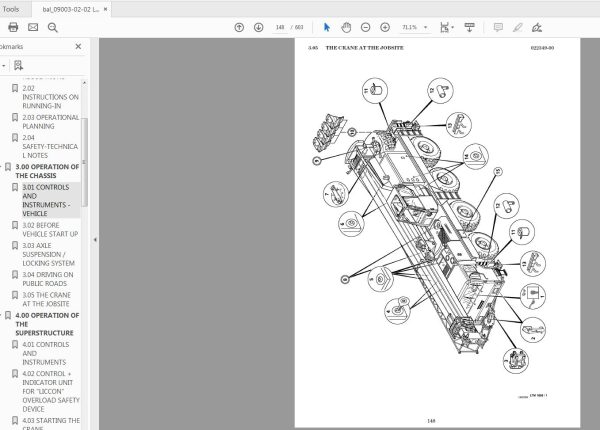Click the page number 148 at page bottom

431,421
